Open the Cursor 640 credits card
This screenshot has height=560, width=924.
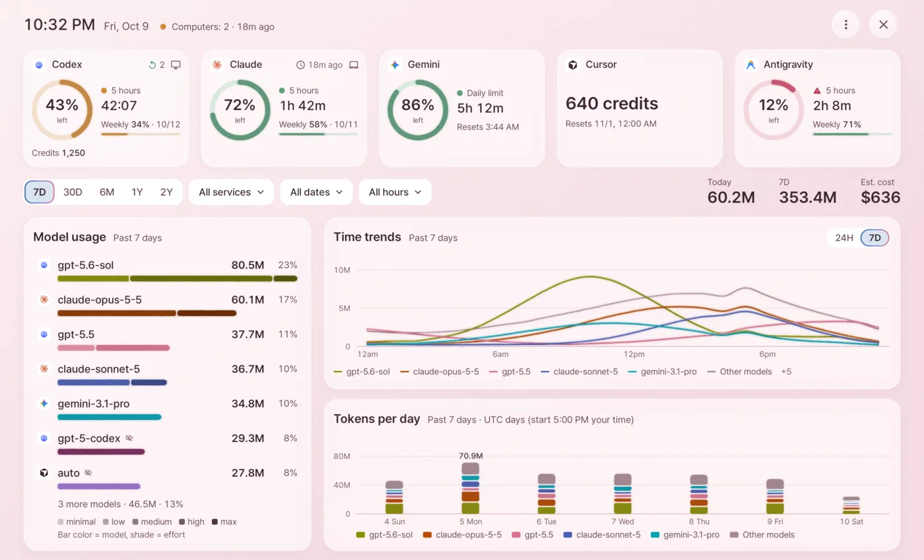coord(639,108)
